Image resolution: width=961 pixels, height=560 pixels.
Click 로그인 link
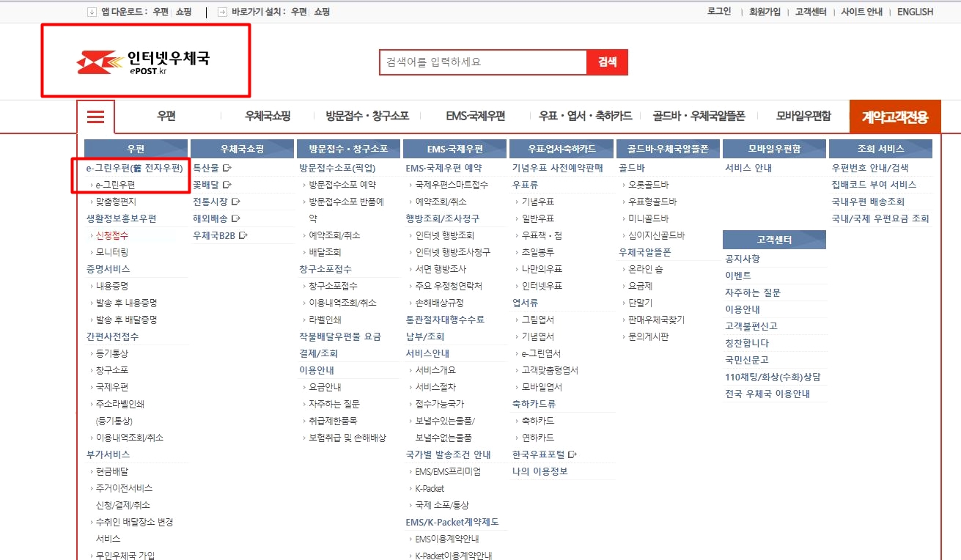click(x=719, y=12)
